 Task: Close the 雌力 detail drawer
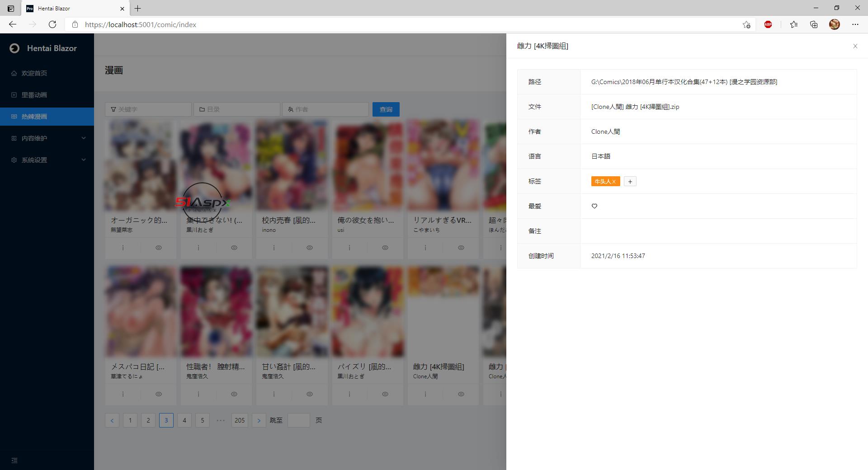855,46
